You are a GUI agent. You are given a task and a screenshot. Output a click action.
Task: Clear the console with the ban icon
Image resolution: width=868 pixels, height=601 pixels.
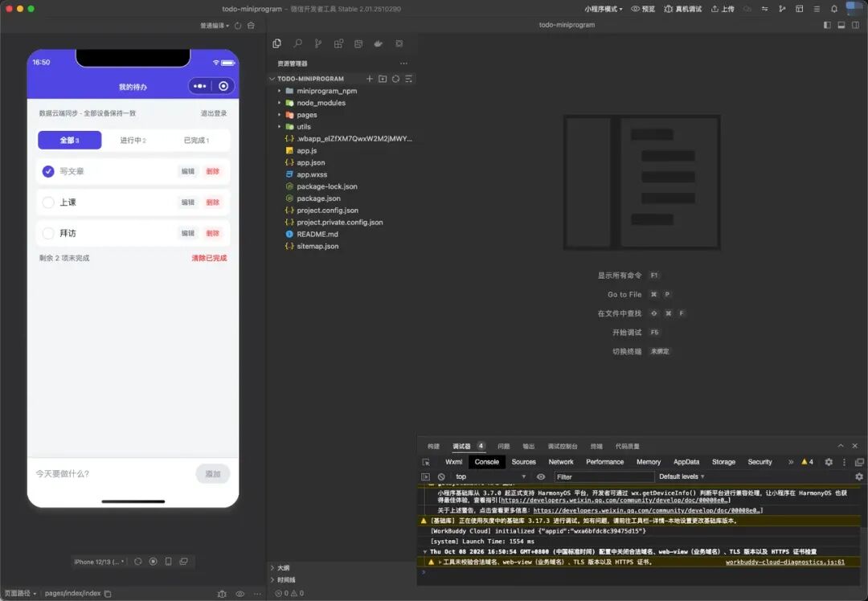click(x=441, y=476)
